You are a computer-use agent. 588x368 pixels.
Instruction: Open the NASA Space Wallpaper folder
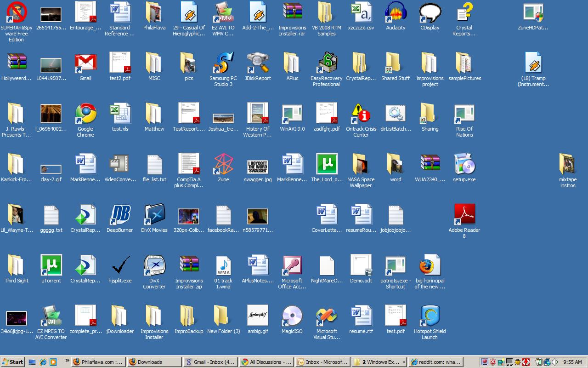(x=361, y=164)
